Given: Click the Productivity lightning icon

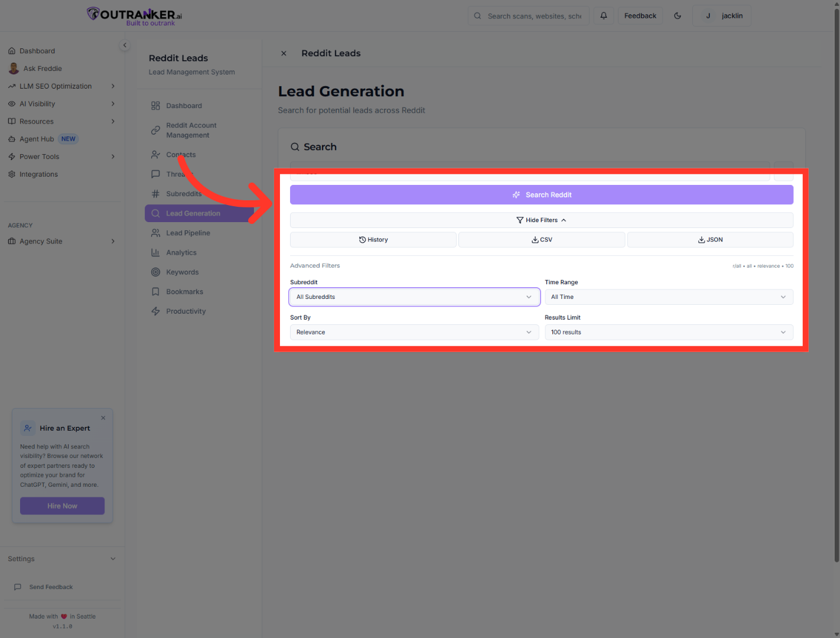Looking at the screenshot, I should tap(155, 311).
